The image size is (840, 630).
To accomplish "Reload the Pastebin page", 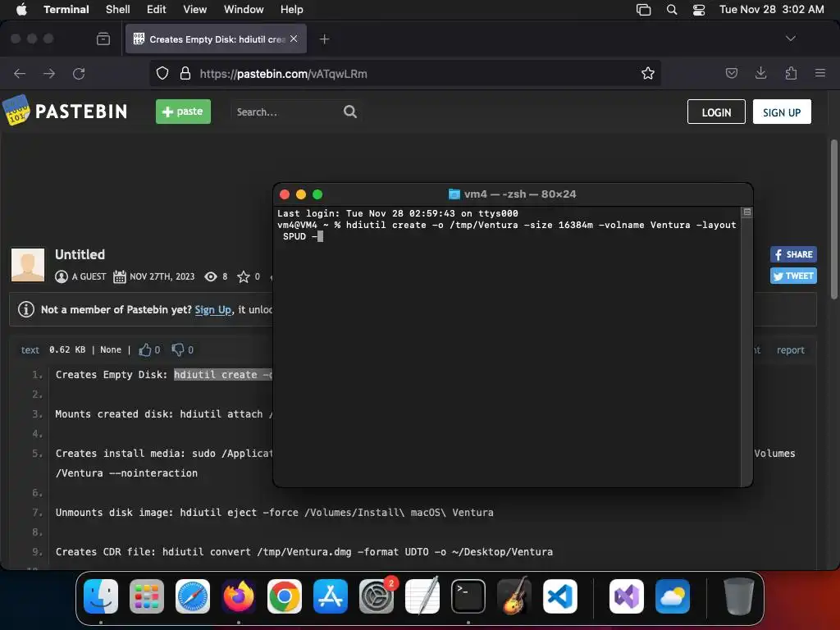I will (x=79, y=73).
